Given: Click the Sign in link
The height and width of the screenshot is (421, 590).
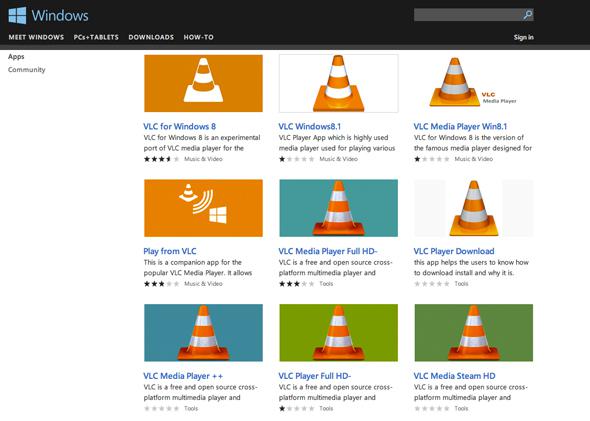Looking at the screenshot, I should pyautogui.click(x=523, y=37).
